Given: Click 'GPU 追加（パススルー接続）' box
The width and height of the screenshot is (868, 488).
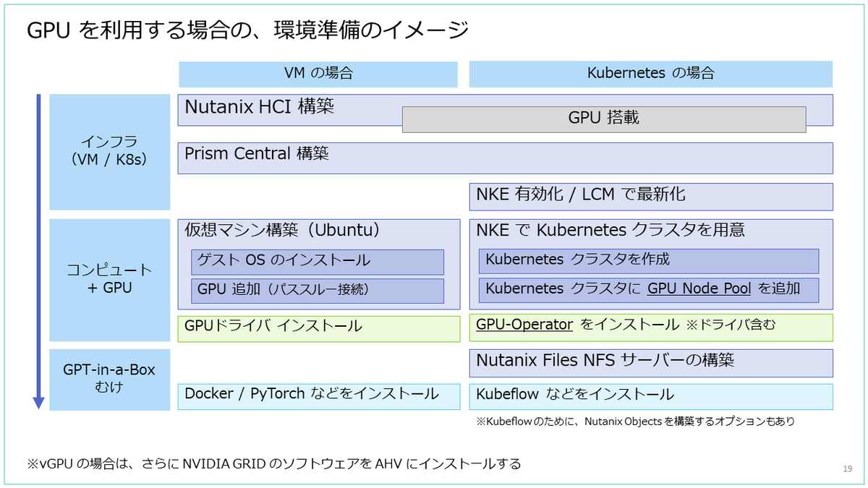Looking at the screenshot, I should pos(318,290).
